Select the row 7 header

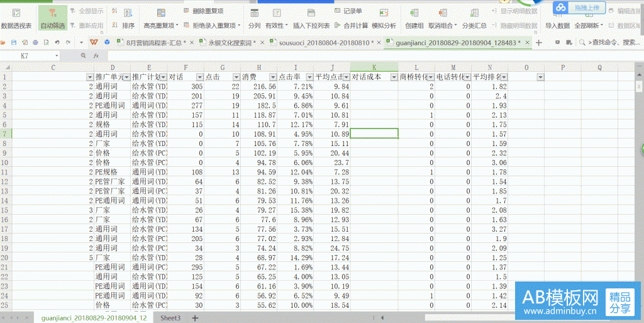point(5,133)
